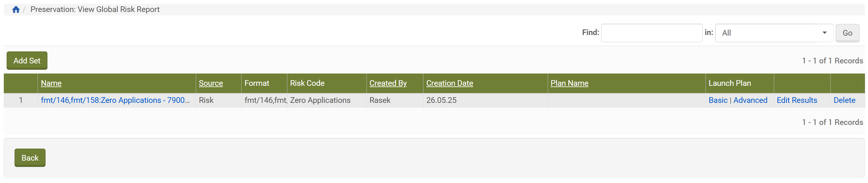Image resolution: width=868 pixels, height=183 pixels.
Task: Click the home icon in breadcrumb
Action: click(x=16, y=9)
